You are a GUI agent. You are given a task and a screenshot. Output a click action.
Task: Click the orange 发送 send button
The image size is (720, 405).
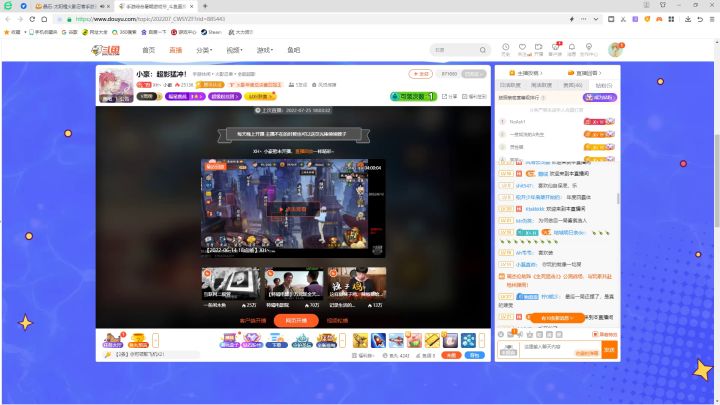click(609, 350)
